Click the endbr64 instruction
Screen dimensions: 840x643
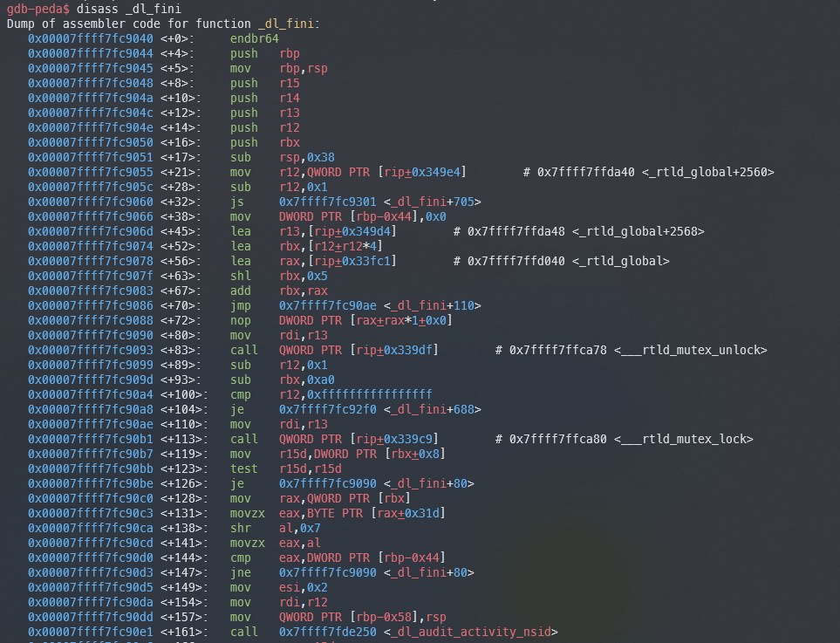click(255, 38)
